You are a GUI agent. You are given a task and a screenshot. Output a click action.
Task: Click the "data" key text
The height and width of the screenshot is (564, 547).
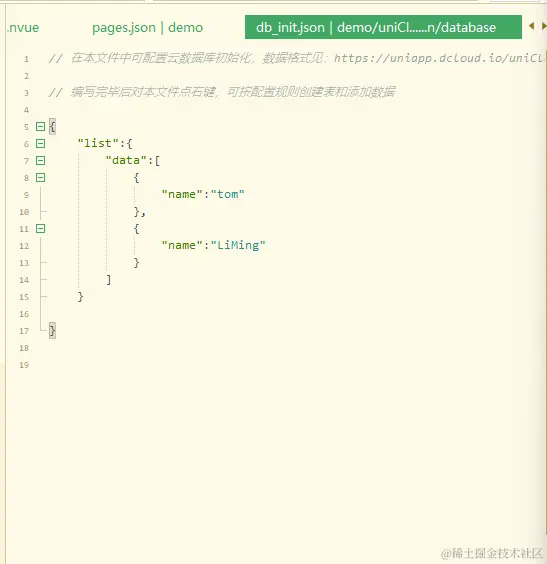click(x=126, y=160)
